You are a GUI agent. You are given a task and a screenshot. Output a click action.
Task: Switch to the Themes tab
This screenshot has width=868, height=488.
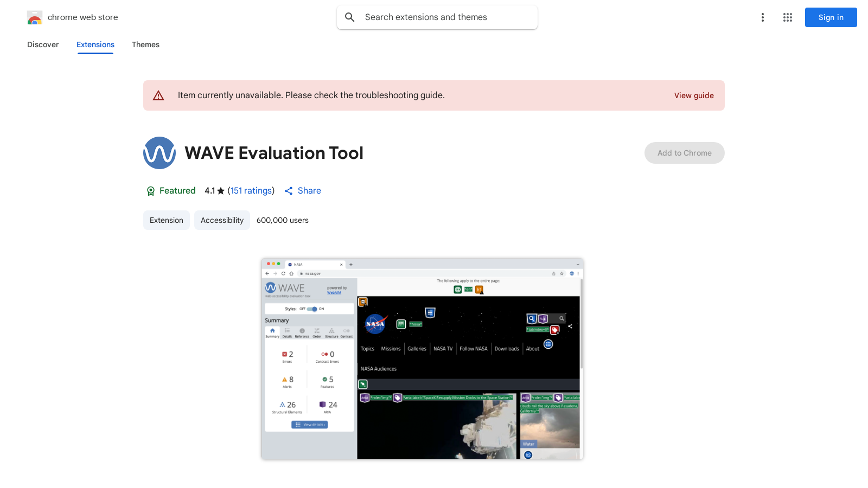[x=145, y=44]
